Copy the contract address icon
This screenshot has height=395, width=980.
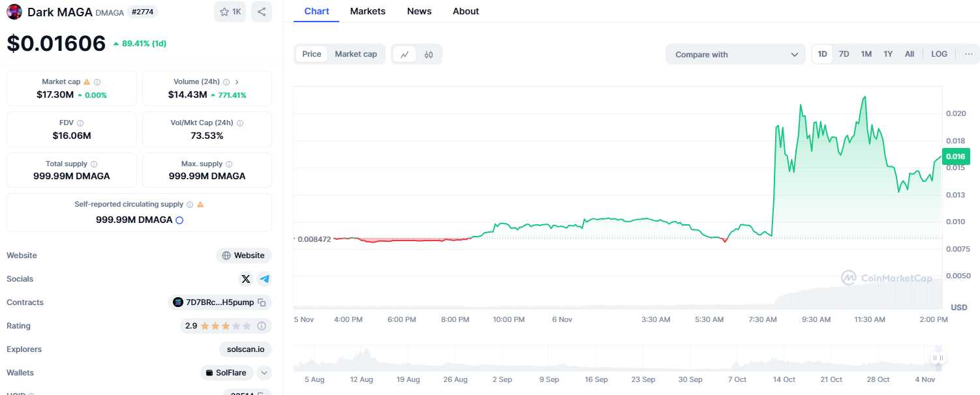coord(262,302)
